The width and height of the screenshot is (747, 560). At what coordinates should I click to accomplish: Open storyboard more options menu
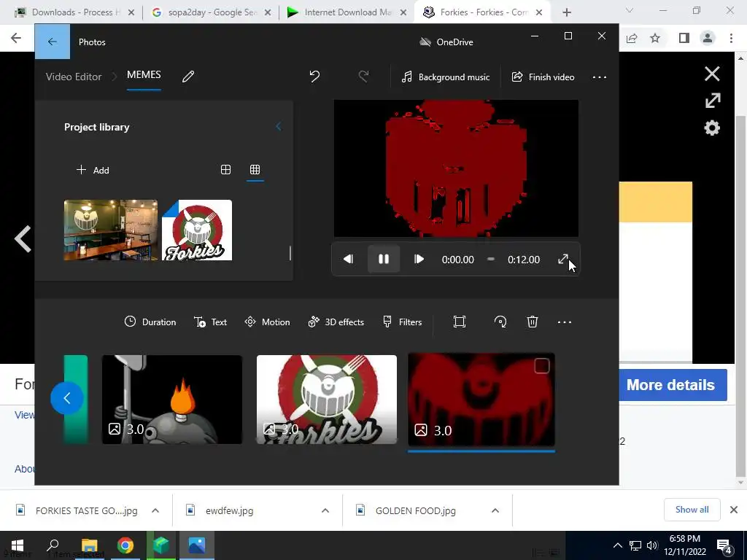pyautogui.click(x=565, y=322)
